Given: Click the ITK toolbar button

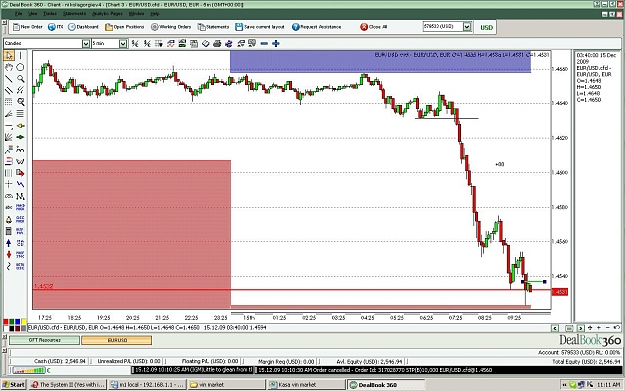Looking at the screenshot, I should [55, 27].
